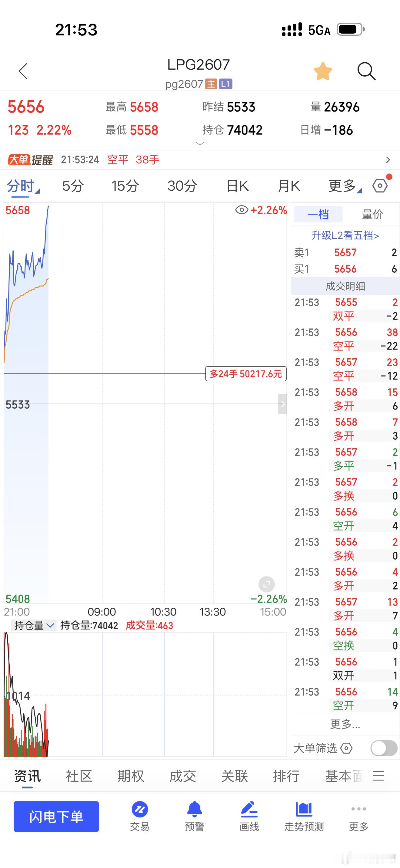Open the 期权 bottom tab

(x=131, y=776)
